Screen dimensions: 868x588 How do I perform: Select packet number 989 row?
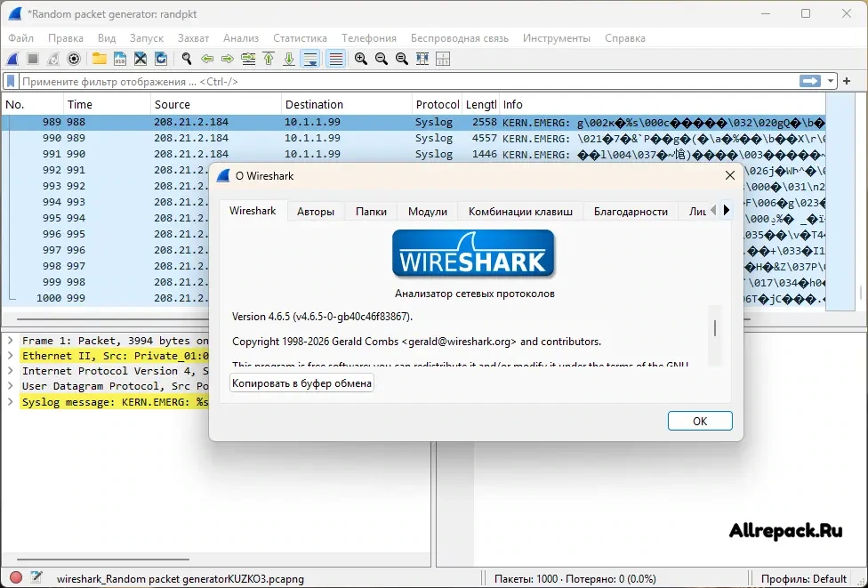[x=413, y=123]
